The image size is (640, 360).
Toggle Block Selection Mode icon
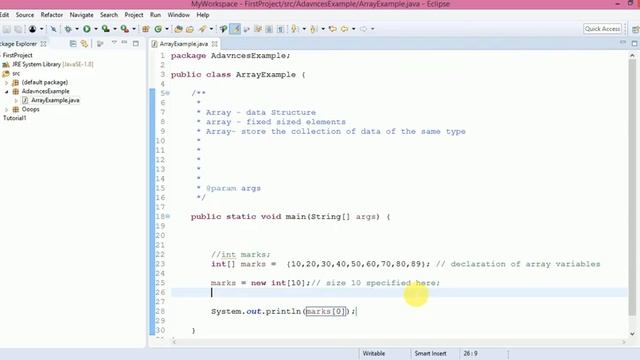coord(269,29)
